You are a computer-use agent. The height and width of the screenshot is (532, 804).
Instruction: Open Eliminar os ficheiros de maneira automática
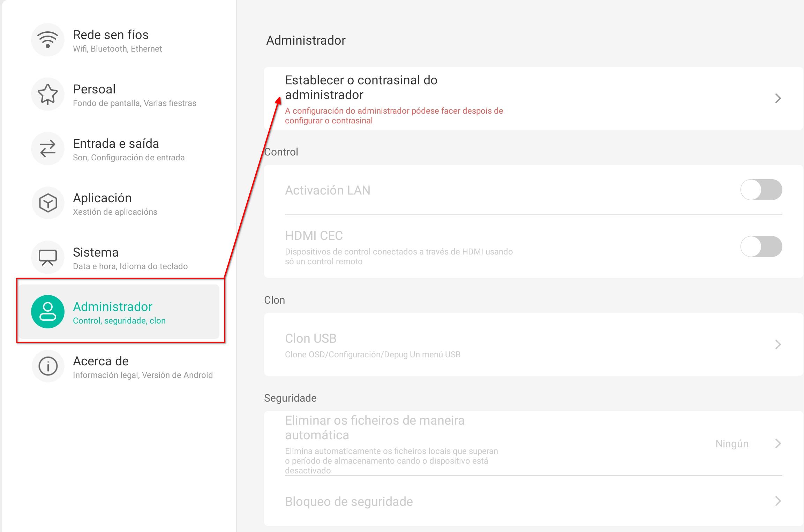click(x=375, y=428)
